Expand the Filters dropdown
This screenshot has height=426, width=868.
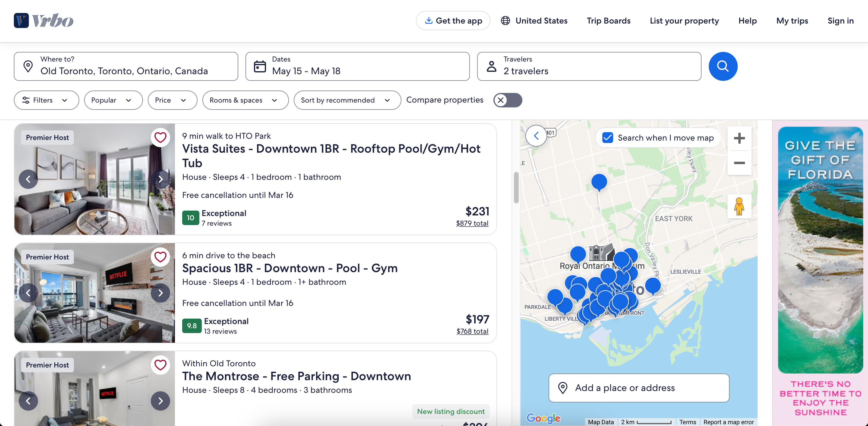coord(46,100)
